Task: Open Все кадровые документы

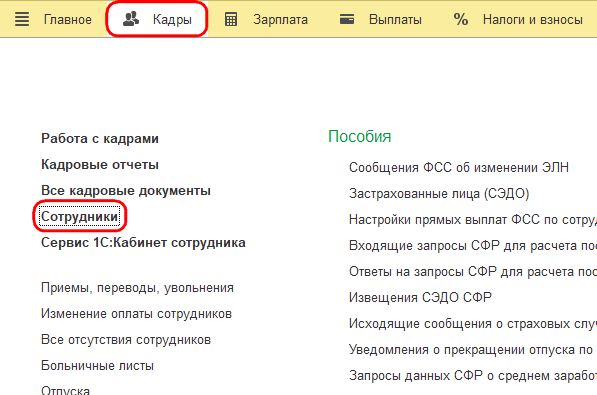Action: pyautogui.click(x=126, y=190)
